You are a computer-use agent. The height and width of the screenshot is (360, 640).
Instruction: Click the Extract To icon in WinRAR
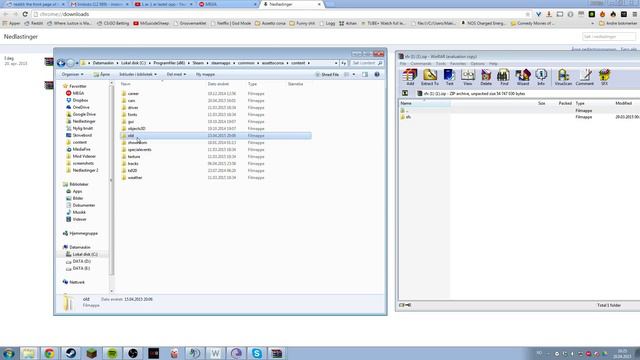tap(429, 77)
